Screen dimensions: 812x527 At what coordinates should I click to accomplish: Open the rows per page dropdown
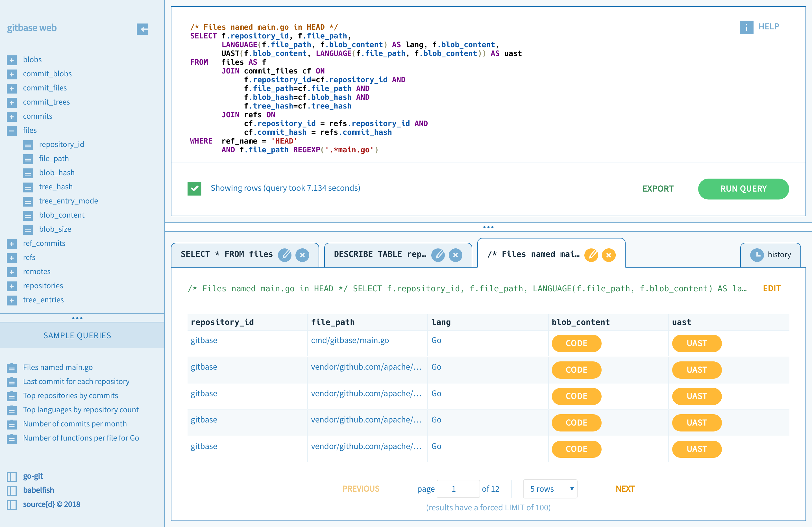[550, 489]
